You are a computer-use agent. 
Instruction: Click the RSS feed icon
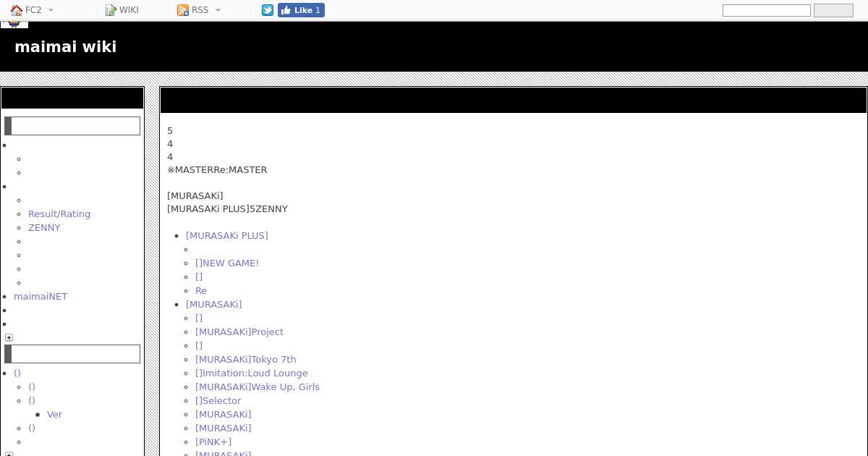pyautogui.click(x=183, y=10)
